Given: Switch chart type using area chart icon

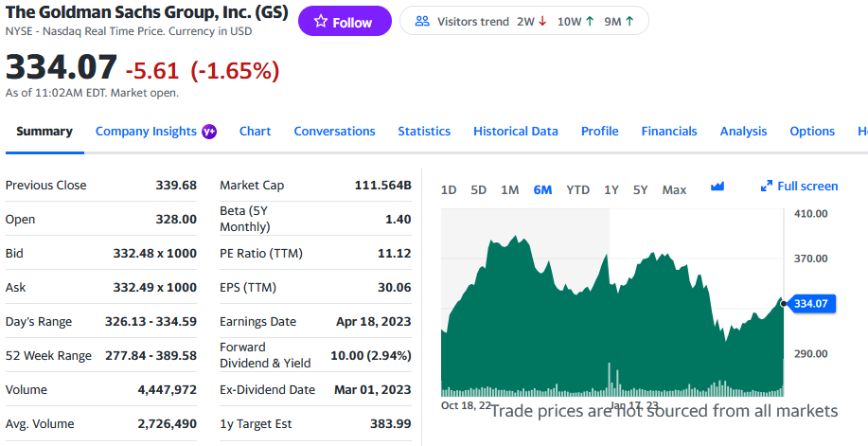Looking at the screenshot, I should click(x=717, y=187).
